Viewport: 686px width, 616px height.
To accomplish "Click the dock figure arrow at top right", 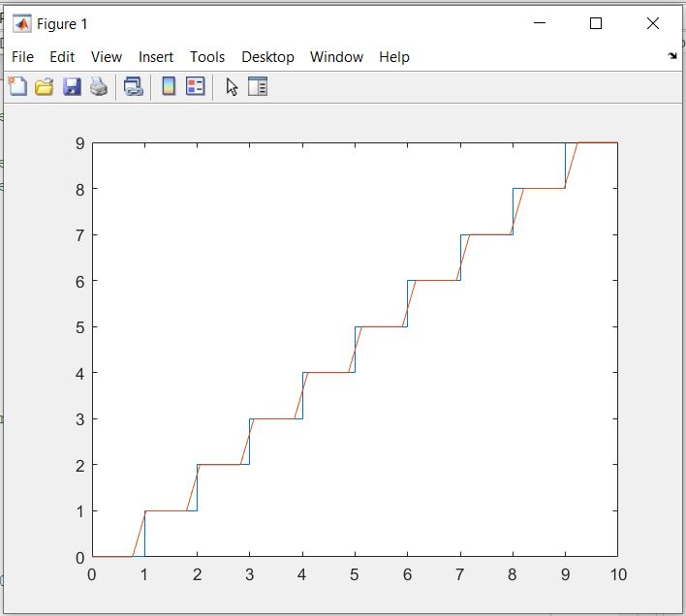I will click(672, 56).
